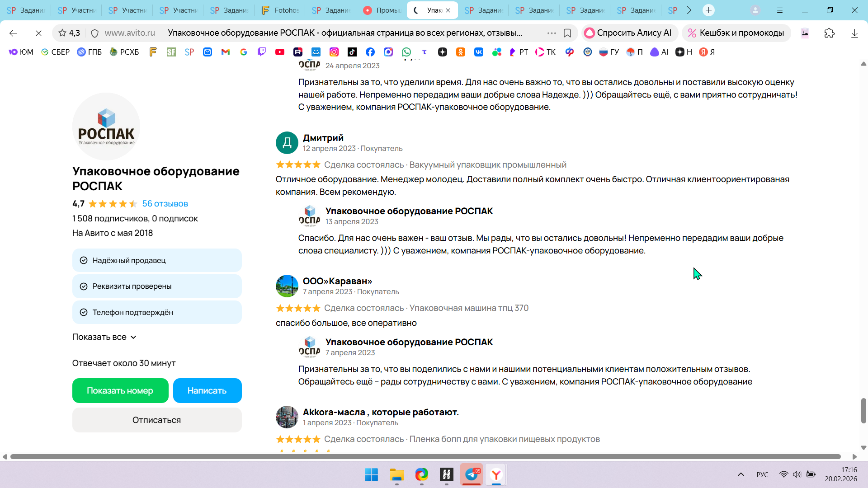Expand the system tray hidden icons chevron
Viewport: 868px width, 488px height.
(741, 474)
